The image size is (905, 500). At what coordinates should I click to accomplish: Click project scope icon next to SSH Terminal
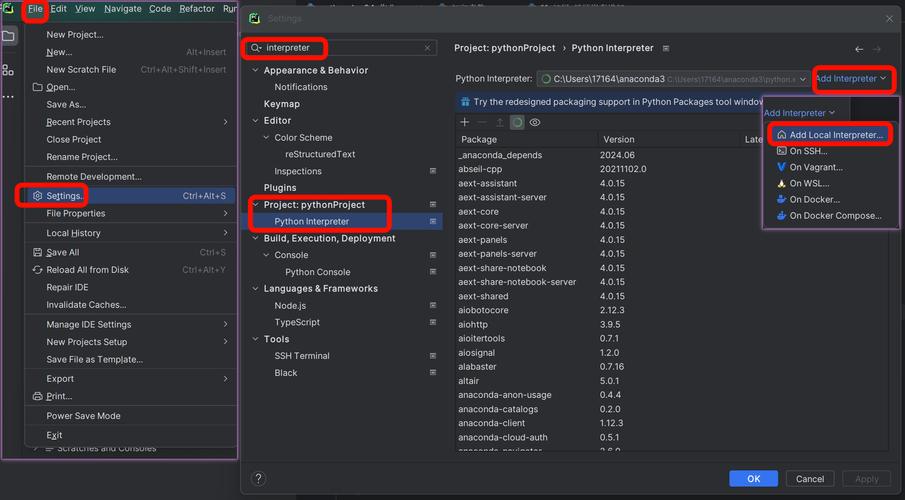[x=433, y=356]
